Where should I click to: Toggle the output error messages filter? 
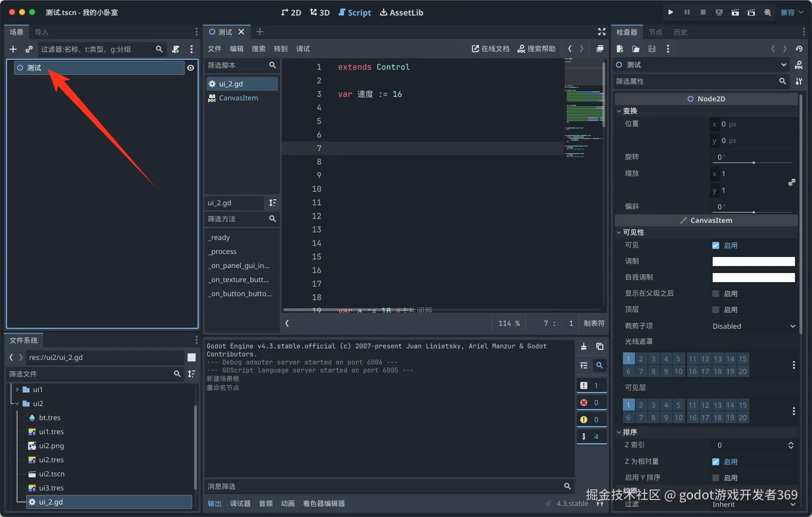point(591,403)
